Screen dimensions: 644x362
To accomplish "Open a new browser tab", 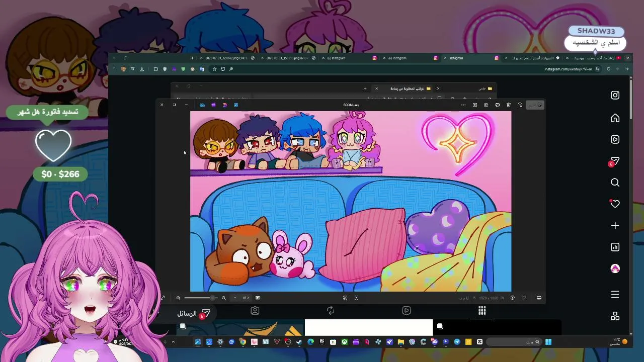I will (192, 58).
